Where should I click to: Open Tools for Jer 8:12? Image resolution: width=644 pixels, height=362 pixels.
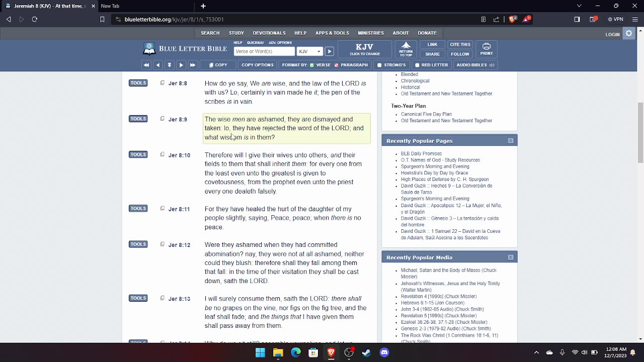(138, 244)
